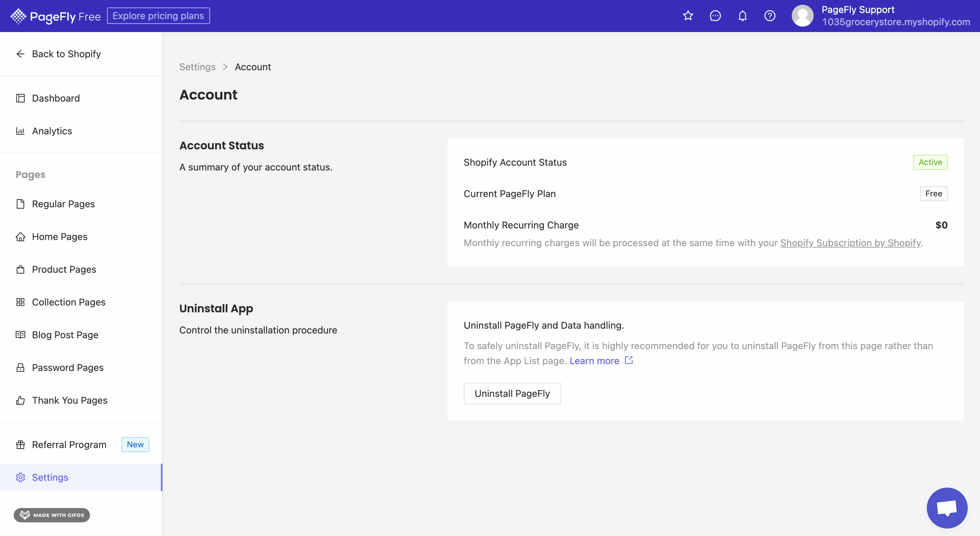Click the 1035grocerystore.myshopify.com store URL
980x536 pixels.
[896, 22]
